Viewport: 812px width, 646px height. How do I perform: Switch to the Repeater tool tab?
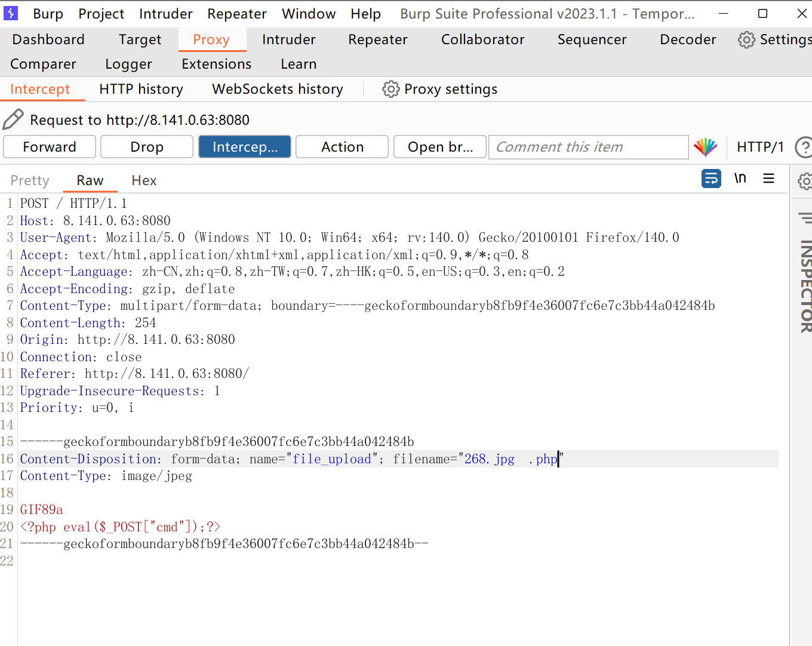(x=378, y=39)
